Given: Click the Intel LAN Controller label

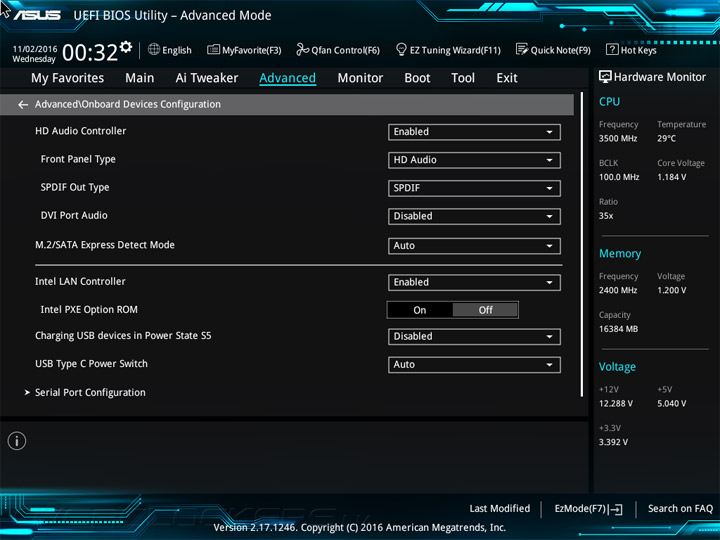Looking at the screenshot, I should [x=80, y=281].
